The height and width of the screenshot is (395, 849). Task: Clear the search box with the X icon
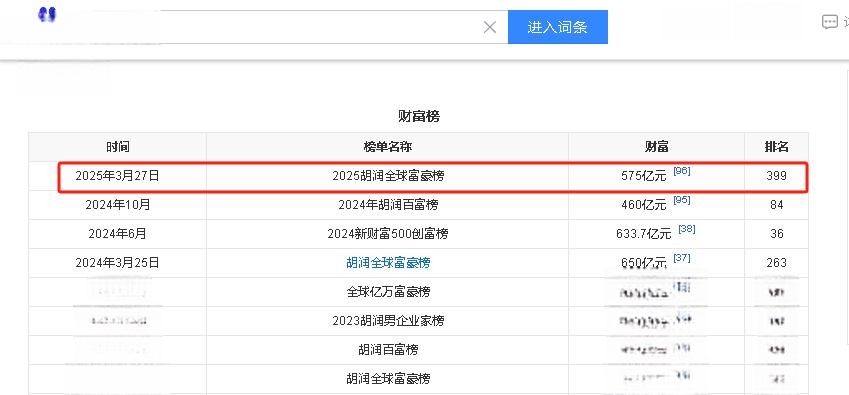pos(489,27)
